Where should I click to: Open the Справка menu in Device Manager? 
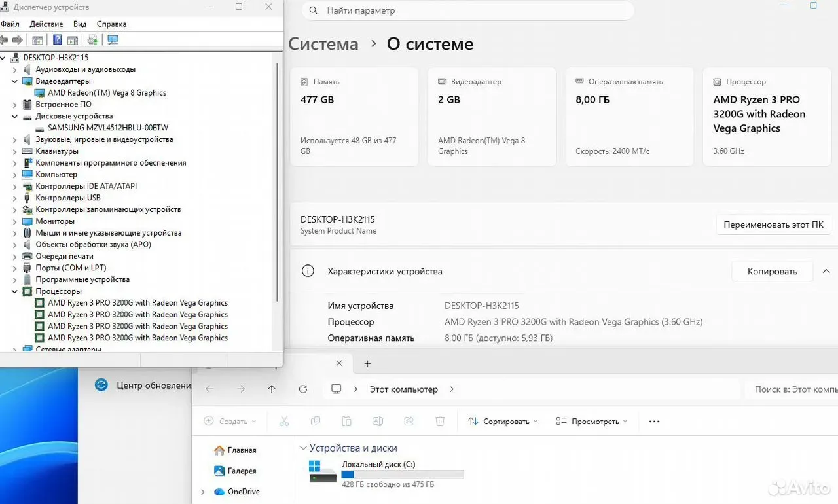pyautogui.click(x=111, y=24)
